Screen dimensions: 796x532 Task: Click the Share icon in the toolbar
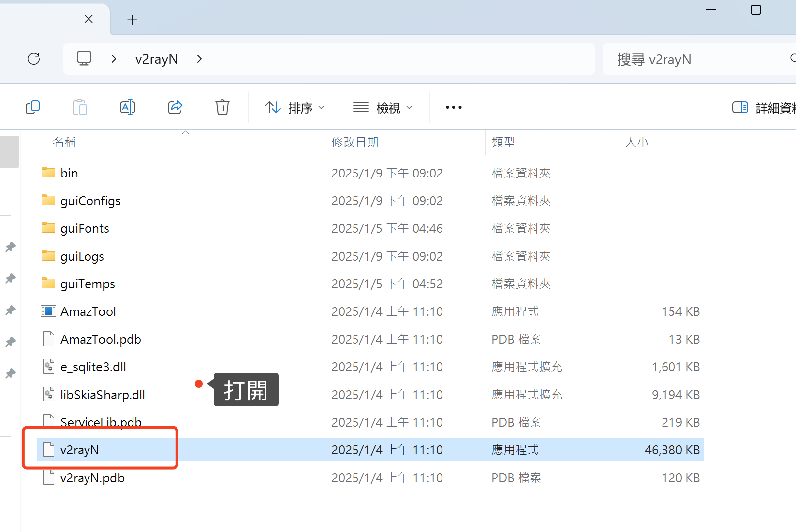coord(175,107)
